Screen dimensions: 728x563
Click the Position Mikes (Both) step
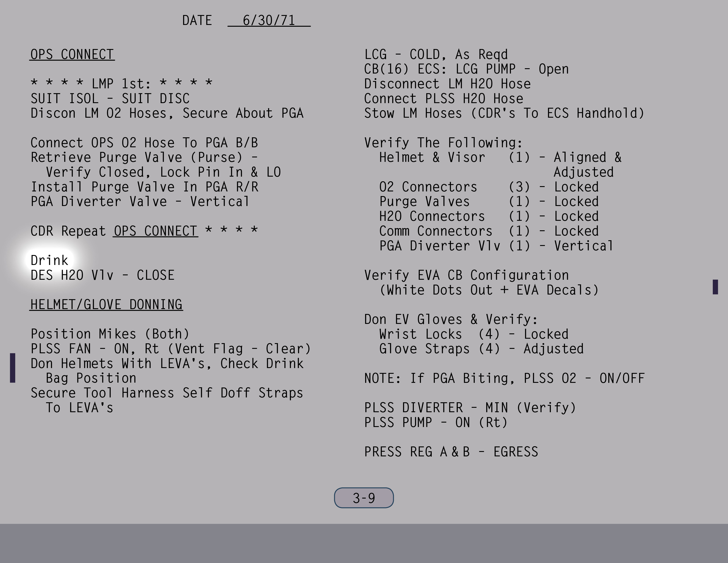(x=110, y=334)
